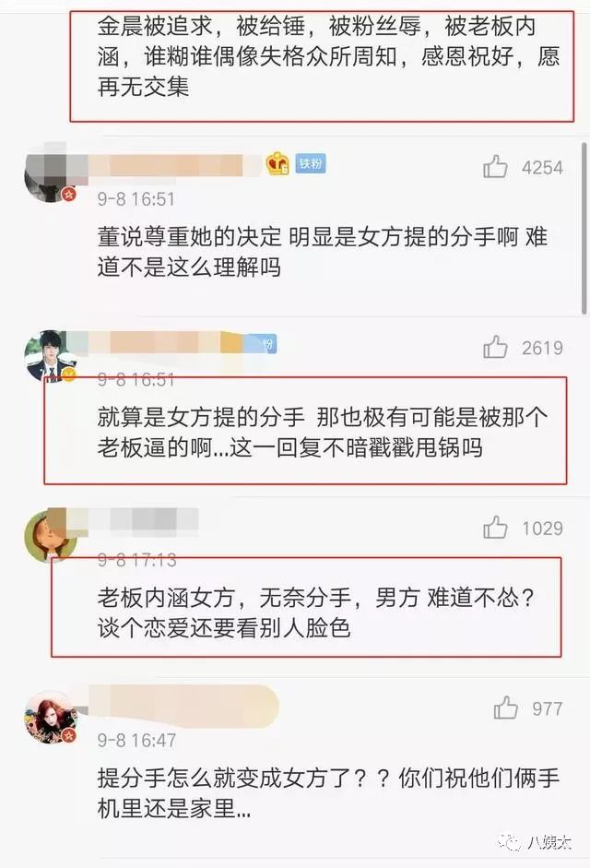This screenshot has width=590, height=868.
Task: Open comment starting 就算是女方提的分手
Action: pyautogui.click(x=322, y=432)
